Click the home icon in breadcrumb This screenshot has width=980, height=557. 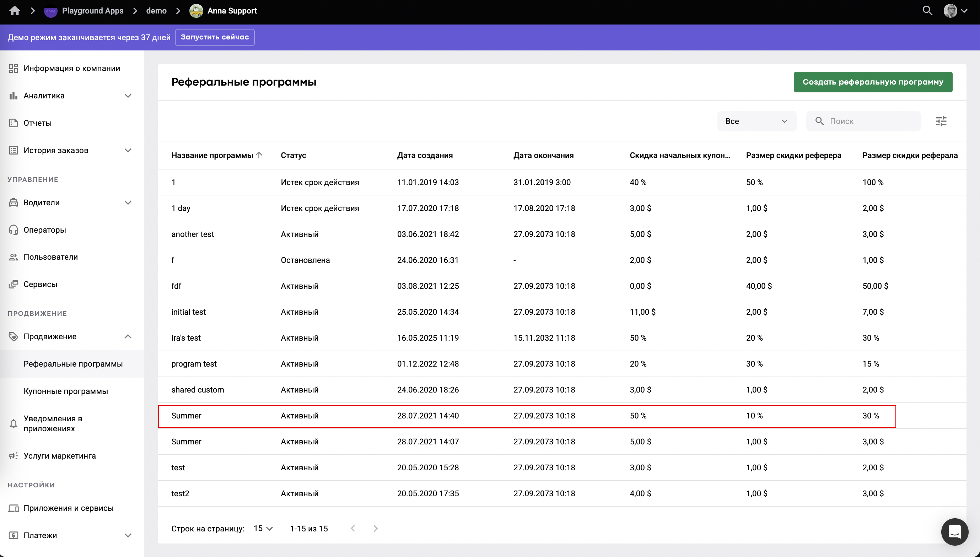[x=15, y=11]
